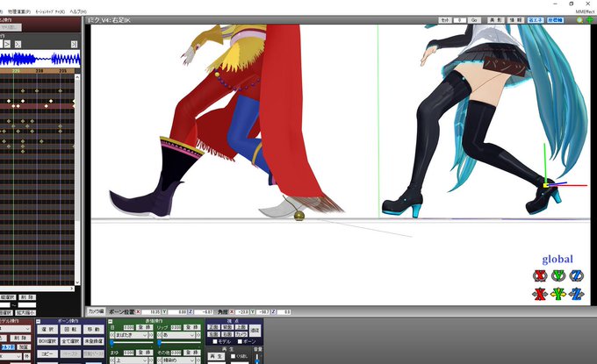Click the frame number field beside Go
Screen dimensions: 597x364
coord(459,20)
